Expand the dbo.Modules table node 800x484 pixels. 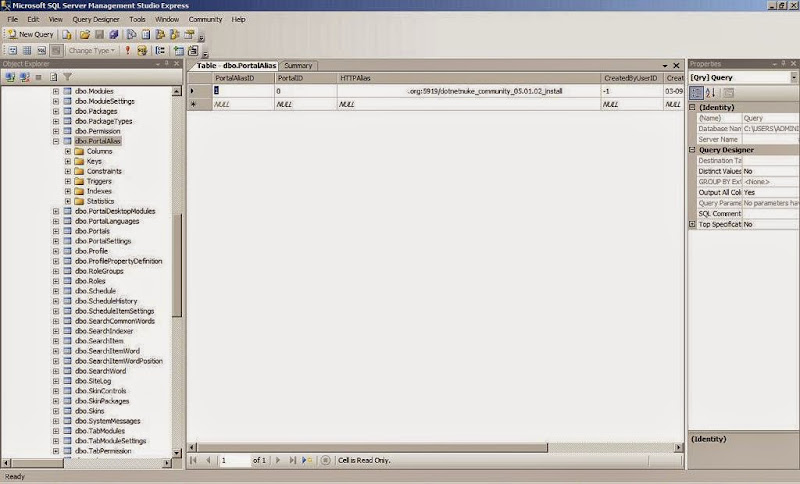tap(56, 91)
